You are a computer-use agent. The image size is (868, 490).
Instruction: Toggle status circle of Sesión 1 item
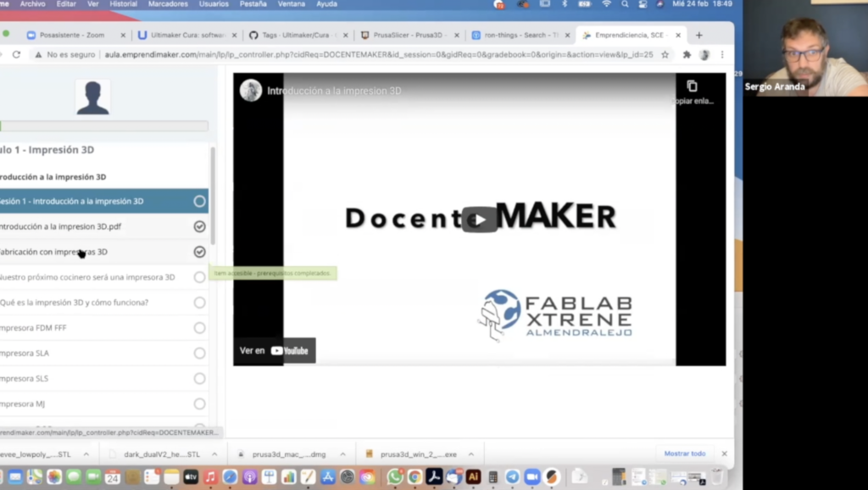[x=199, y=201]
